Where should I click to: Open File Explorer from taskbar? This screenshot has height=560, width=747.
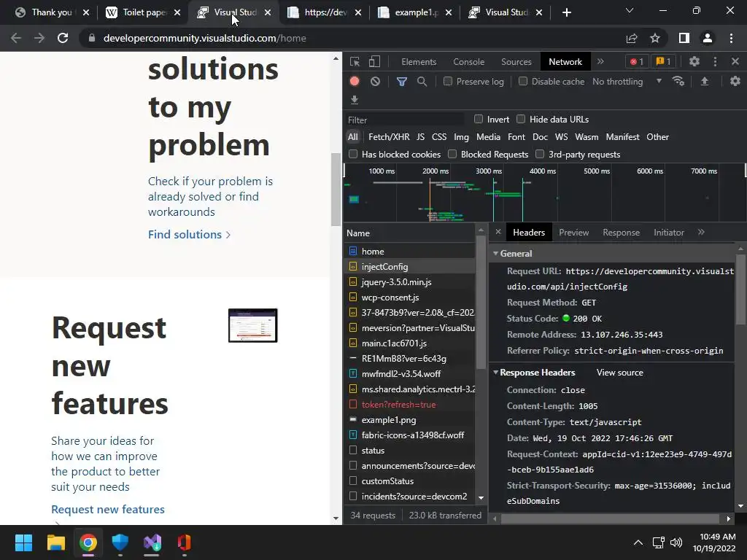coord(55,542)
